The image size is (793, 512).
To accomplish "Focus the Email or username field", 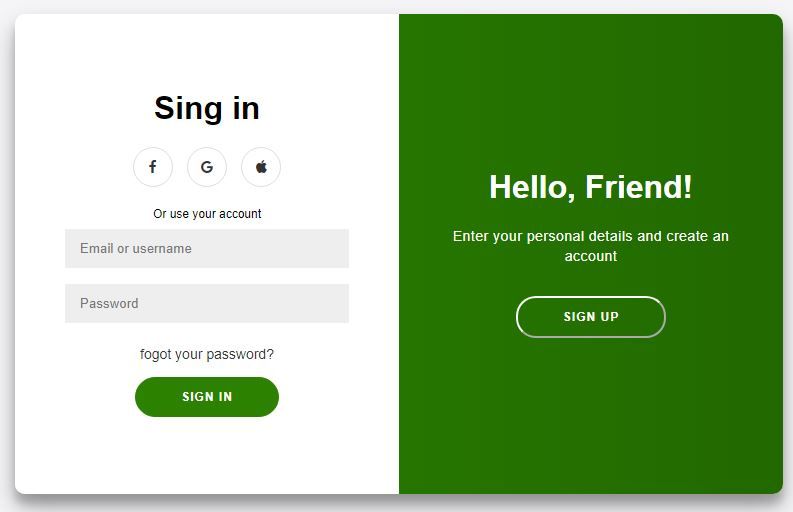I will 207,248.
